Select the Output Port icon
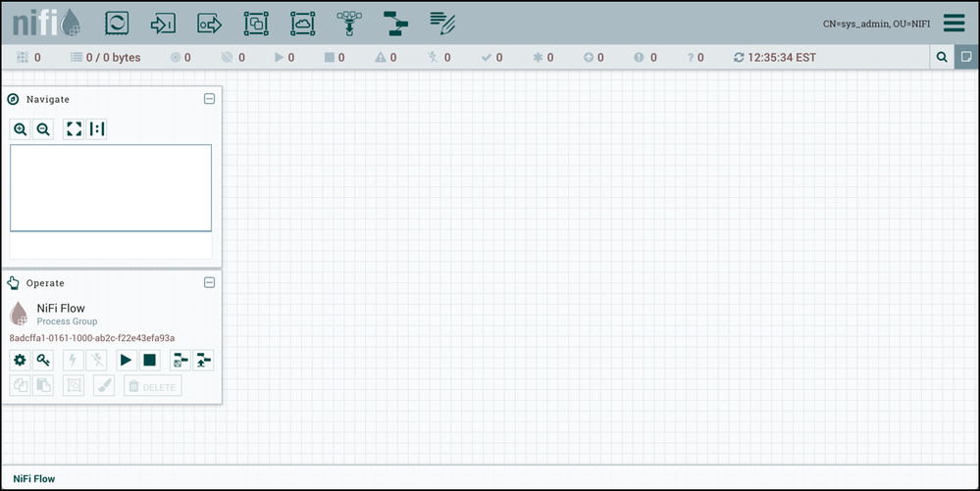Image resolution: width=980 pixels, height=491 pixels. (x=209, y=24)
